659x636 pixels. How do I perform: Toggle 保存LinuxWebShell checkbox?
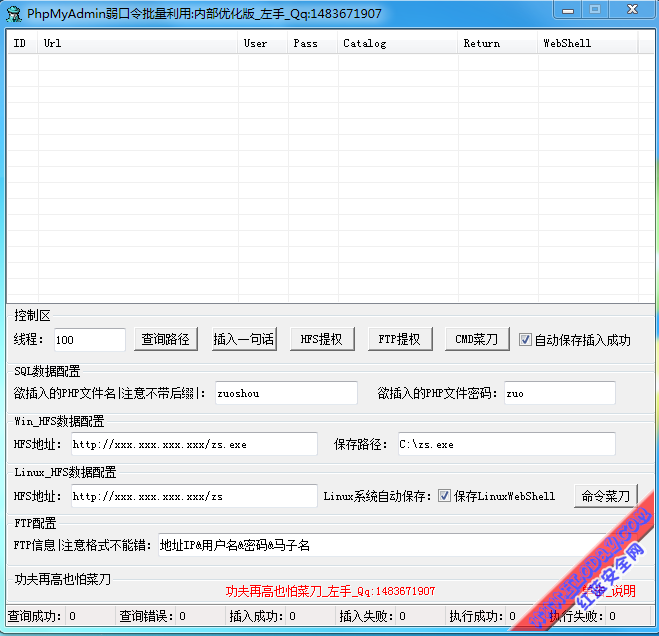click(444, 496)
